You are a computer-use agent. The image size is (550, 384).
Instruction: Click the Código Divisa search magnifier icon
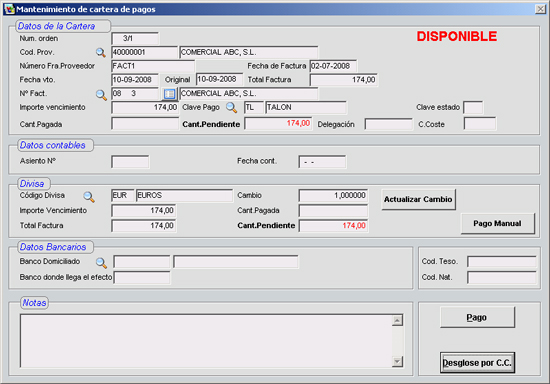[x=89, y=197]
